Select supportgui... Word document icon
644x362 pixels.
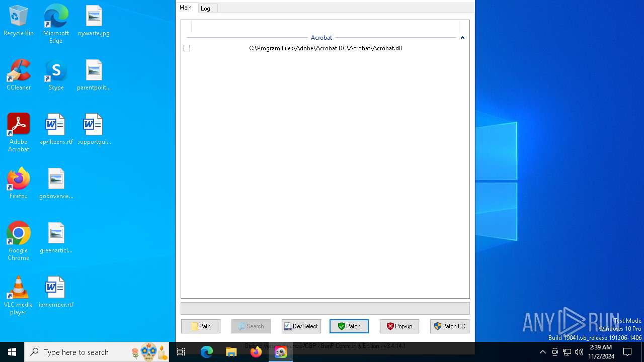coord(94,130)
